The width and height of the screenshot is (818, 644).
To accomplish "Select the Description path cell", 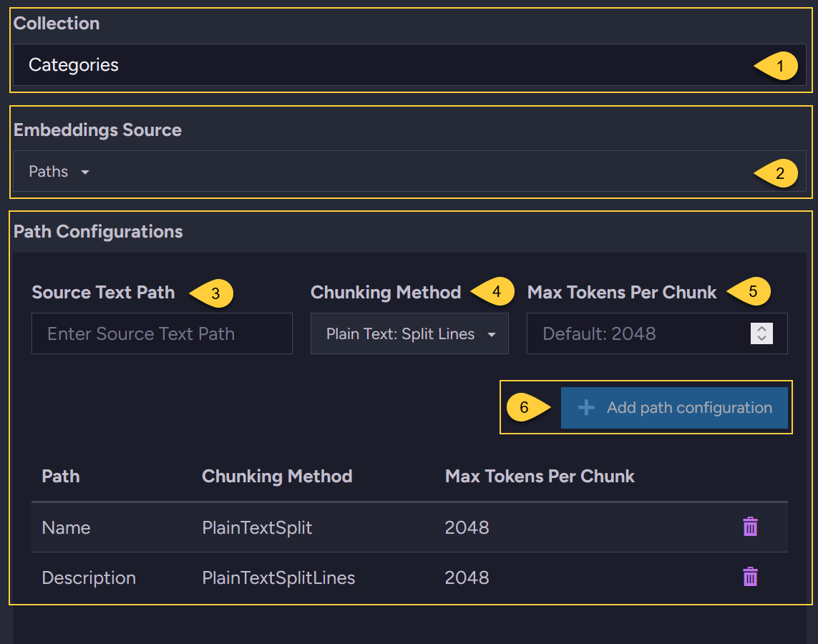I will coord(89,577).
